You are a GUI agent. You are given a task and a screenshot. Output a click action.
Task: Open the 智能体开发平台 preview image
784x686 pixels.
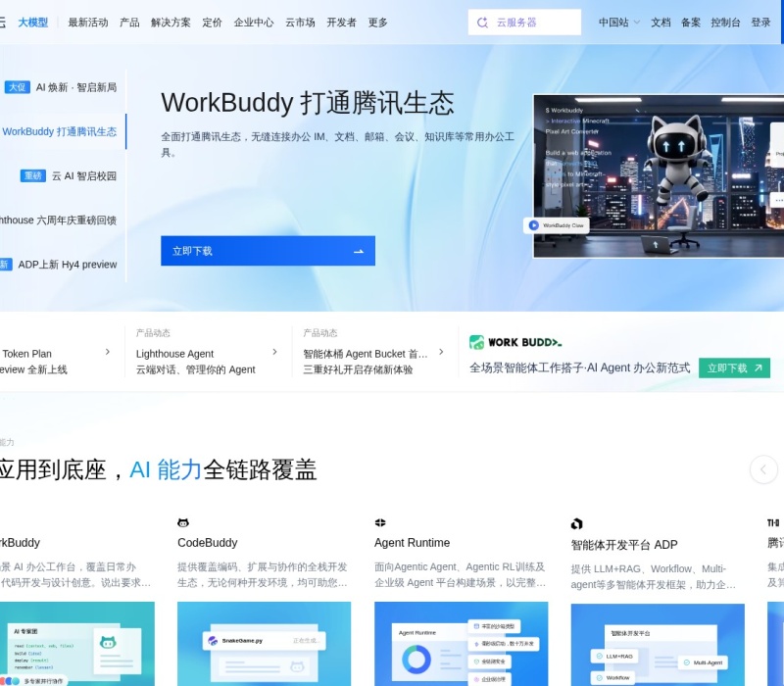658,645
